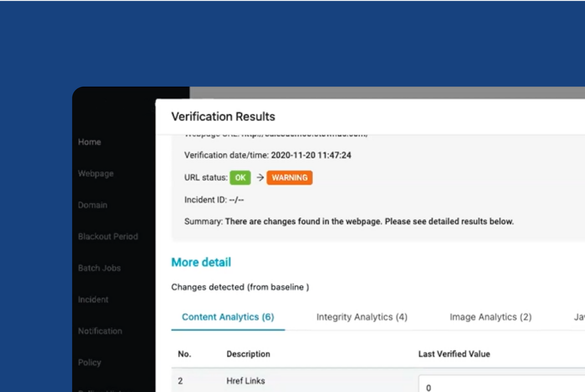Image resolution: width=585 pixels, height=392 pixels.
Task: Select Policy in the sidebar
Action: [x=89, y=362]
